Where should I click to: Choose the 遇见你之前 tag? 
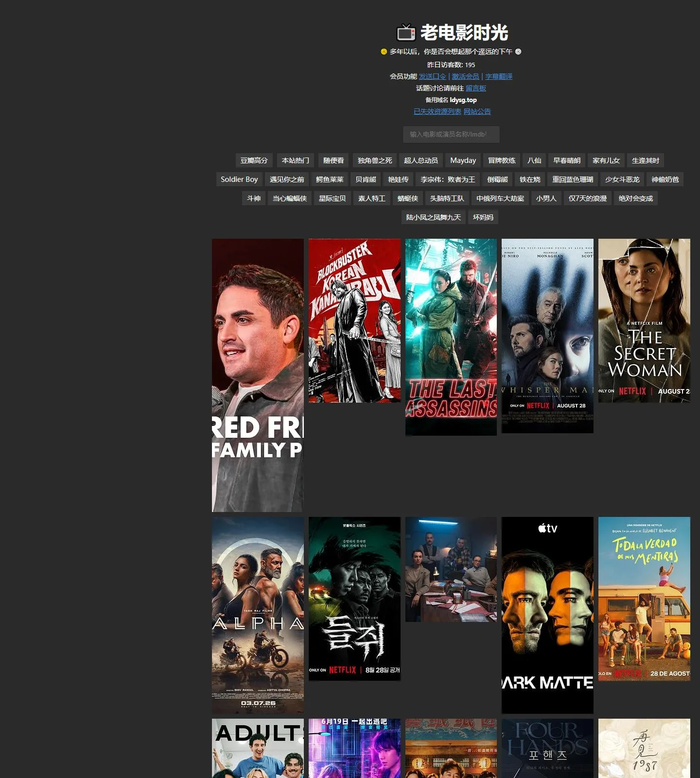(287, 179)
